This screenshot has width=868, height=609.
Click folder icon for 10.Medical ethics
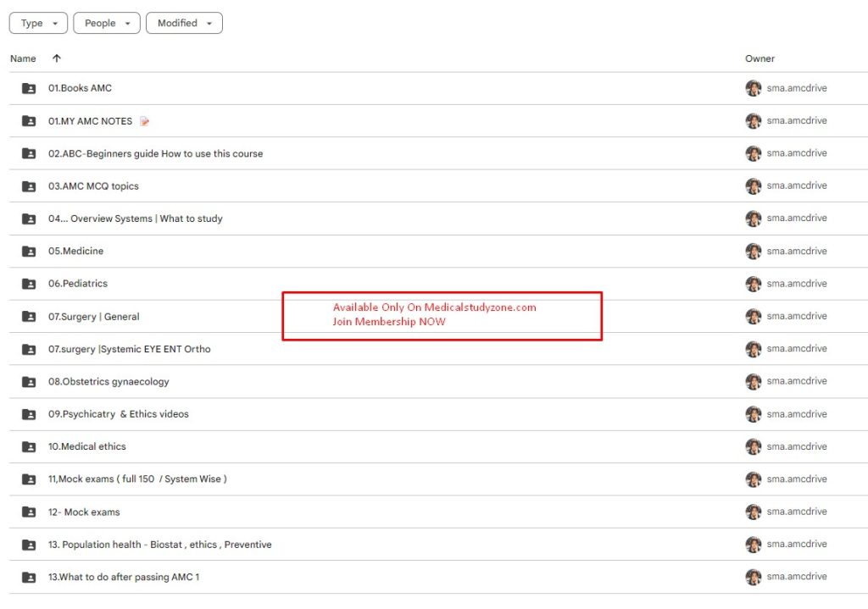click(29, 446)
